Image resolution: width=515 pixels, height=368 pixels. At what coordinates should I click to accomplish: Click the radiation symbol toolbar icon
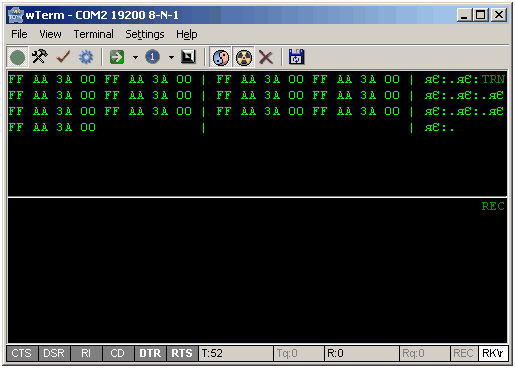[244, 57]
